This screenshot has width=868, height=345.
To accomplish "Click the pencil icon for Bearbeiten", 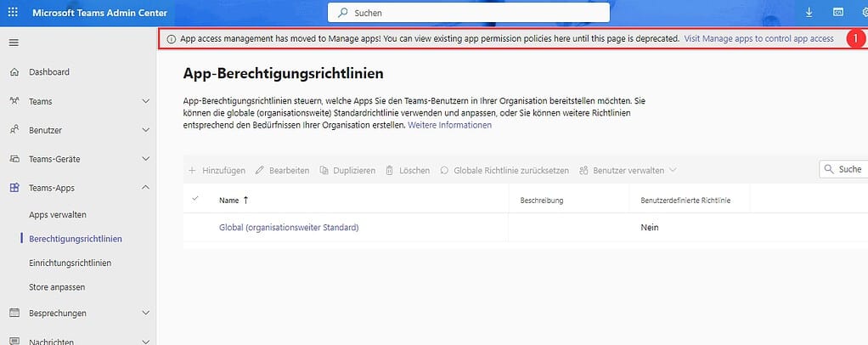I will (260, 171).
